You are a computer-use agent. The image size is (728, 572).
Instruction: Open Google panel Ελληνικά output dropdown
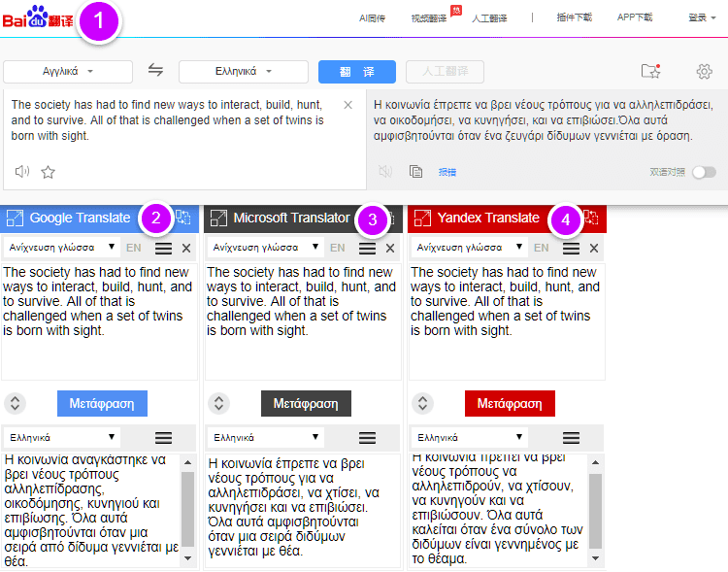coord(62,437)
